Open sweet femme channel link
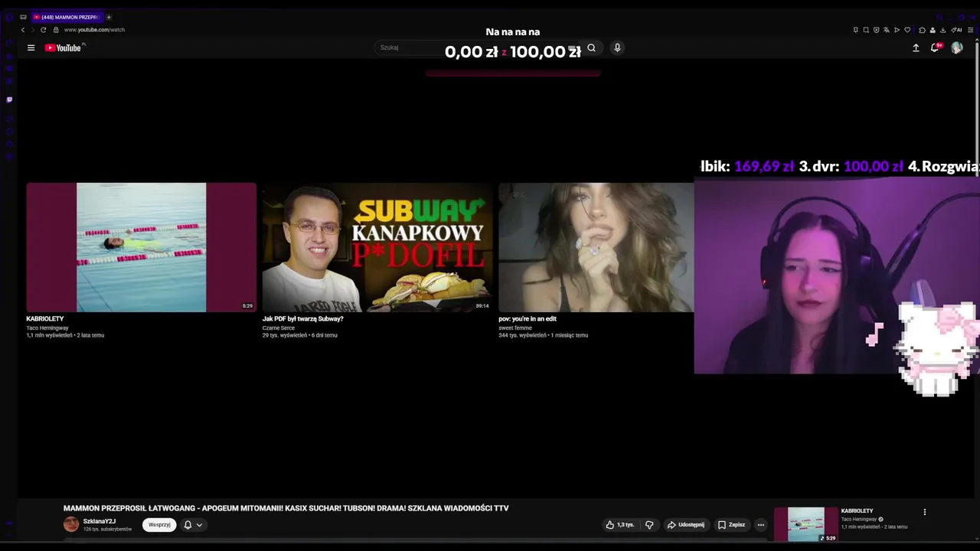This screenshot has width=980, height=551. point(515,328)
